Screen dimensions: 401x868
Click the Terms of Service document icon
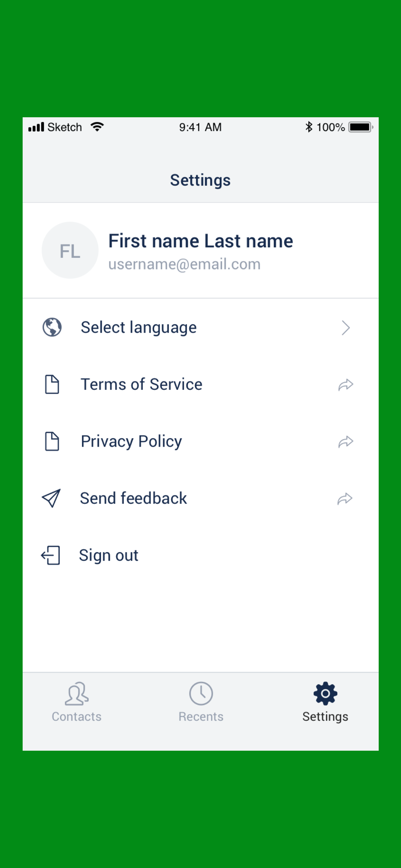pyautogui.click(x=52, y=385)
